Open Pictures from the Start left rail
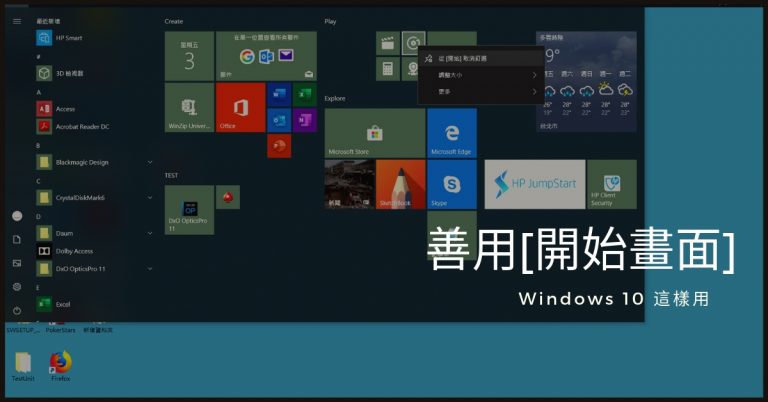 coord(17,263)
